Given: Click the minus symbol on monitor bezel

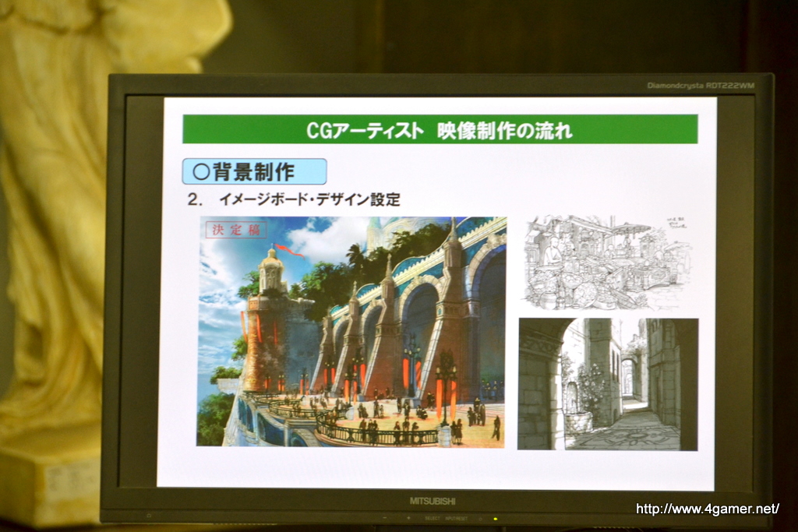Looking at the screenshot, I should tap(385, 518).
